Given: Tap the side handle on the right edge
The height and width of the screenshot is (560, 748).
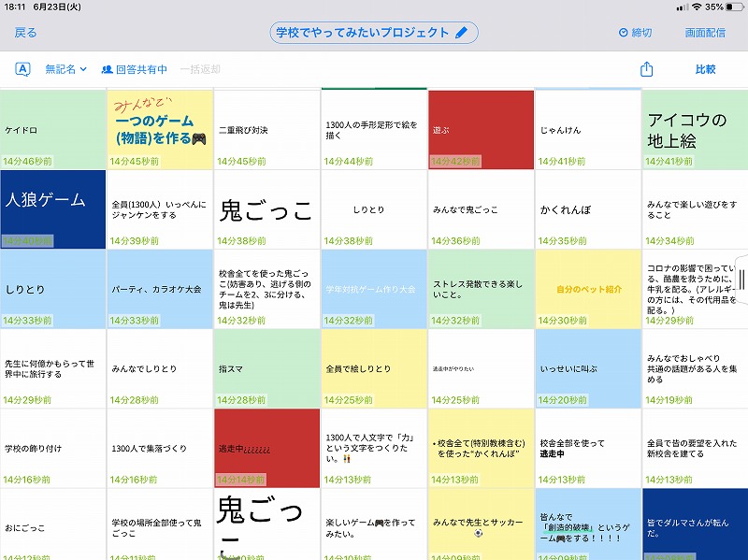Looking at the screenshot, I should [741, 279].
